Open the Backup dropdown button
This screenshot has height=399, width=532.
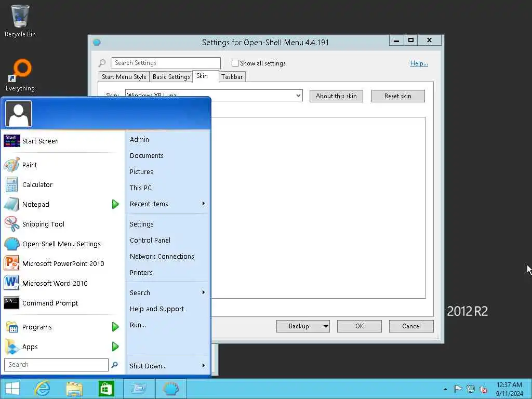click(326, 326)
